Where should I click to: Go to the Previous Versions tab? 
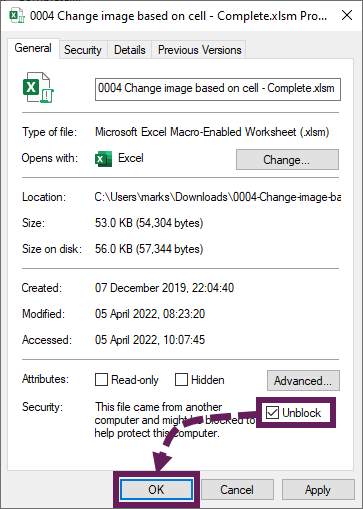tap(199, 50)
